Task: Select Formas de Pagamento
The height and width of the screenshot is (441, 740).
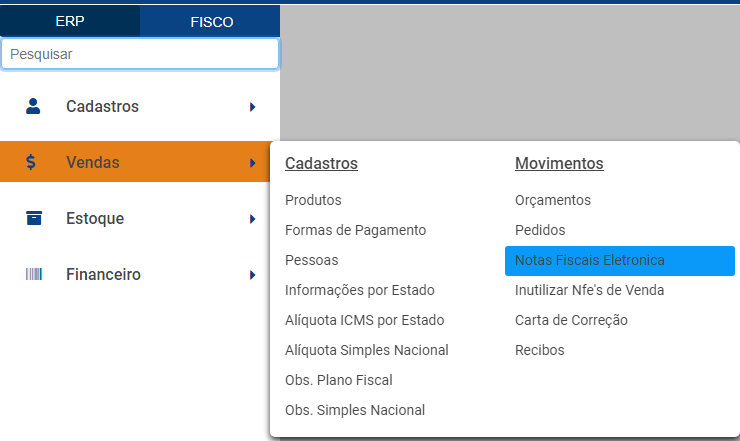Action: tap(355, 230)
